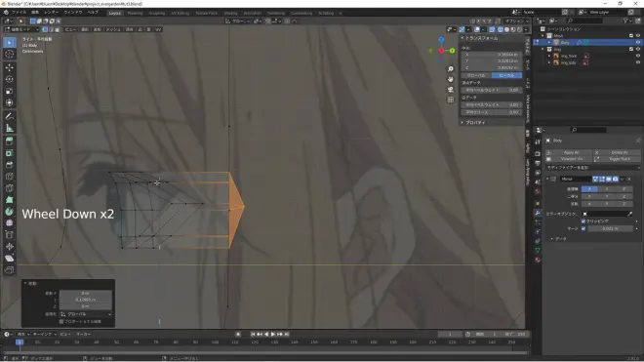
Task: Enable vertex select mode
Action: (45, 29)
